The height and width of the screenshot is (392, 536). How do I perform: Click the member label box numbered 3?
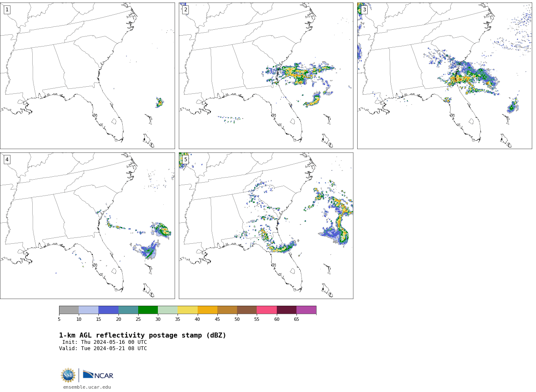pyautogui.click(x=364, y=10)
